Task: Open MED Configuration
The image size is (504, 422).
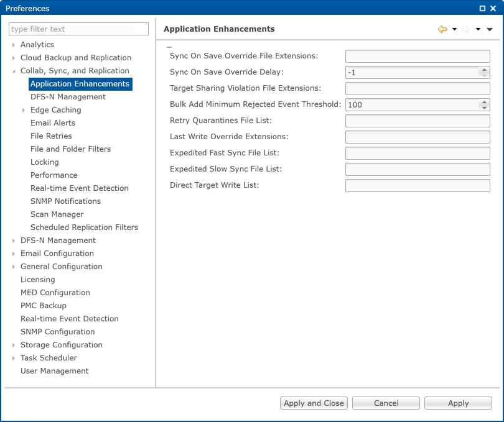Action: click(x=55, y=293)
